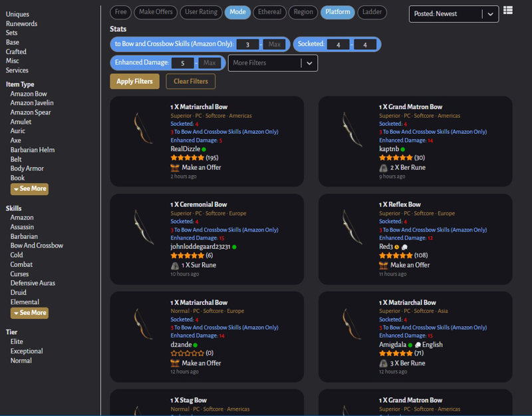Click offer icon in Red3 listing
Image resolution: width=532 pixels, height=416 pixels.
pos(384,266)
